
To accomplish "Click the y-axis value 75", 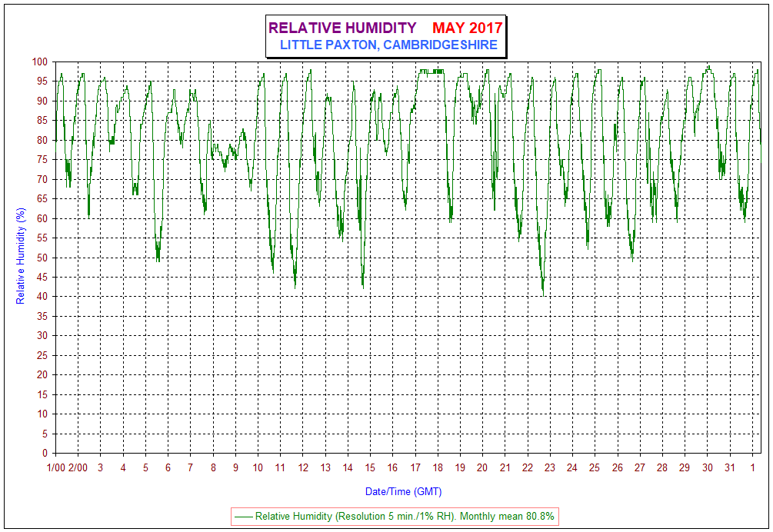I will click(42, 160).
